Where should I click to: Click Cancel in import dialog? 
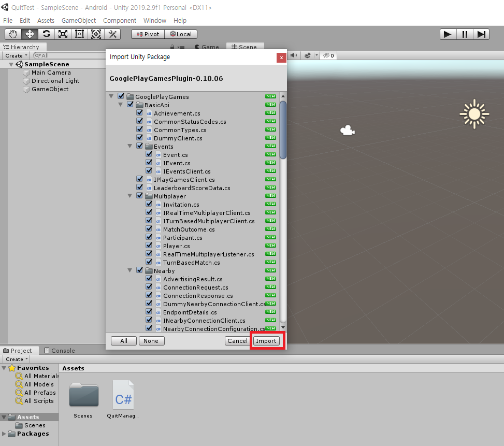point(238,341)
